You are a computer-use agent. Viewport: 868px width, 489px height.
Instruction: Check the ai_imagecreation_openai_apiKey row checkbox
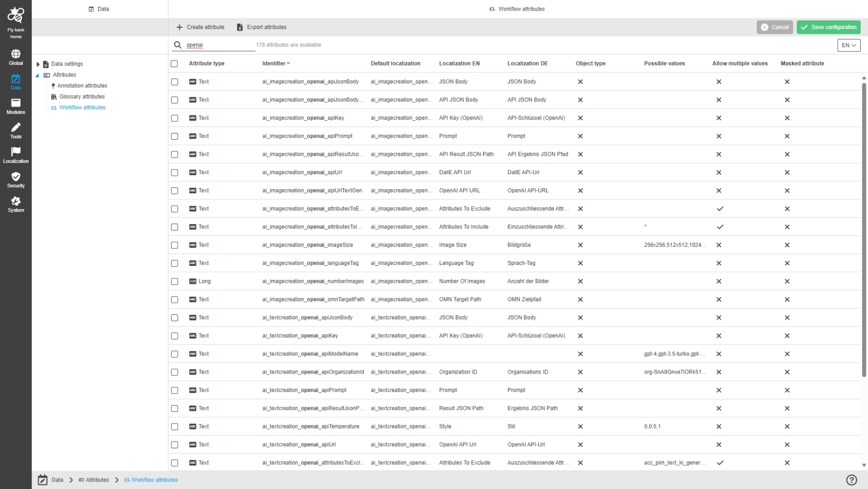click(x=175, y=118)
